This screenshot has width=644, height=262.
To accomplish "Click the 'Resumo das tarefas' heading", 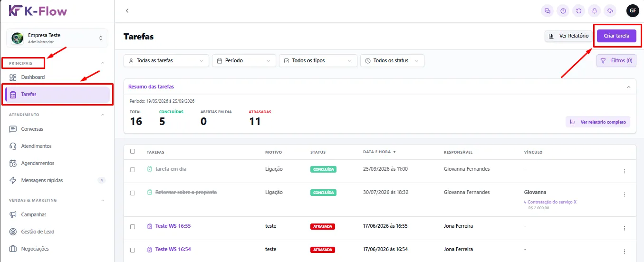I will click(151, 87).
